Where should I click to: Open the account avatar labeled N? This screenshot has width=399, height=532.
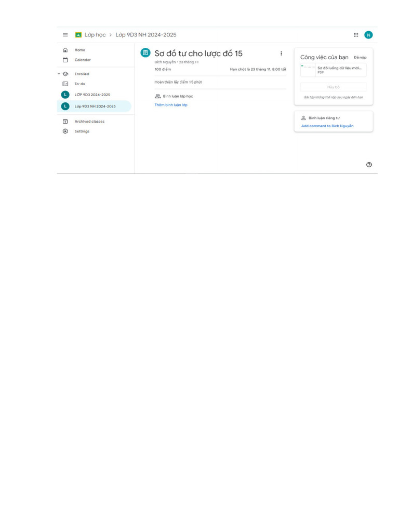coord(368,35)
